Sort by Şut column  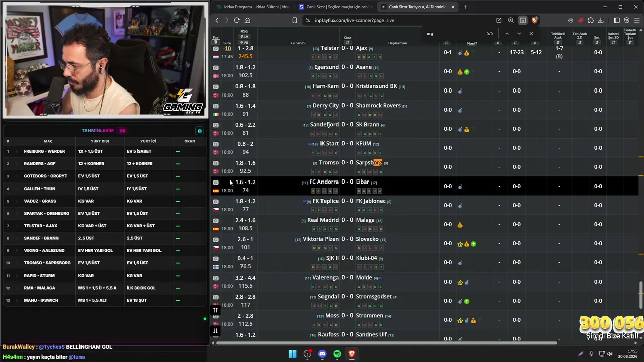click(x=597, y=43)
